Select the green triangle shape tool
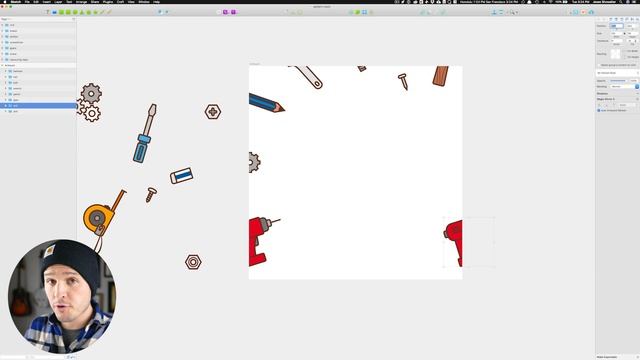The width and height of the screenshot is (640, 360). click(x=82, y=12)
